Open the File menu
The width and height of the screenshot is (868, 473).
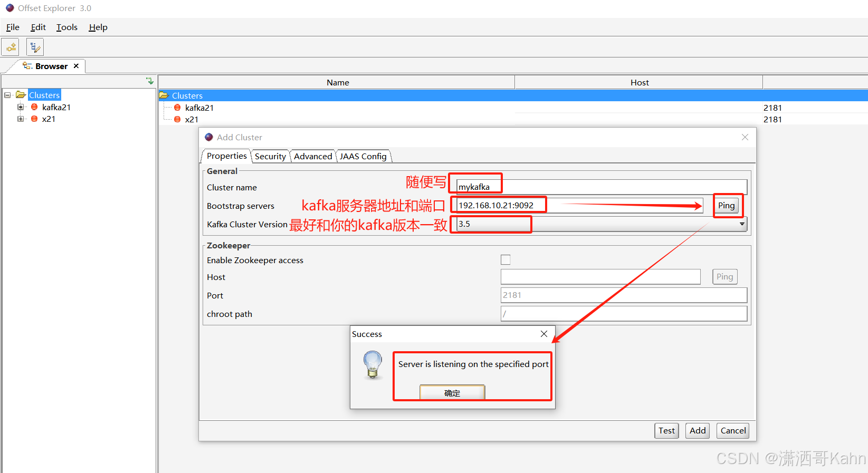coord(13,27)
